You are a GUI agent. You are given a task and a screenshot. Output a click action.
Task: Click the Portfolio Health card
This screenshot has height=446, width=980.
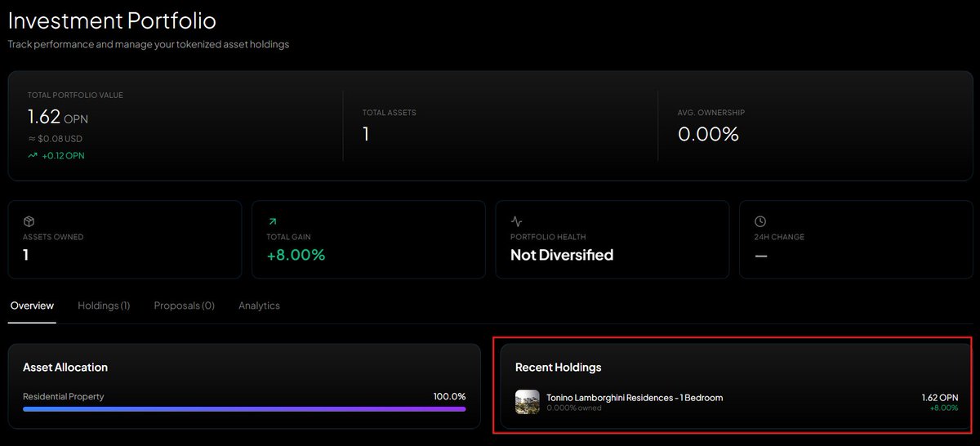[612, 240]
